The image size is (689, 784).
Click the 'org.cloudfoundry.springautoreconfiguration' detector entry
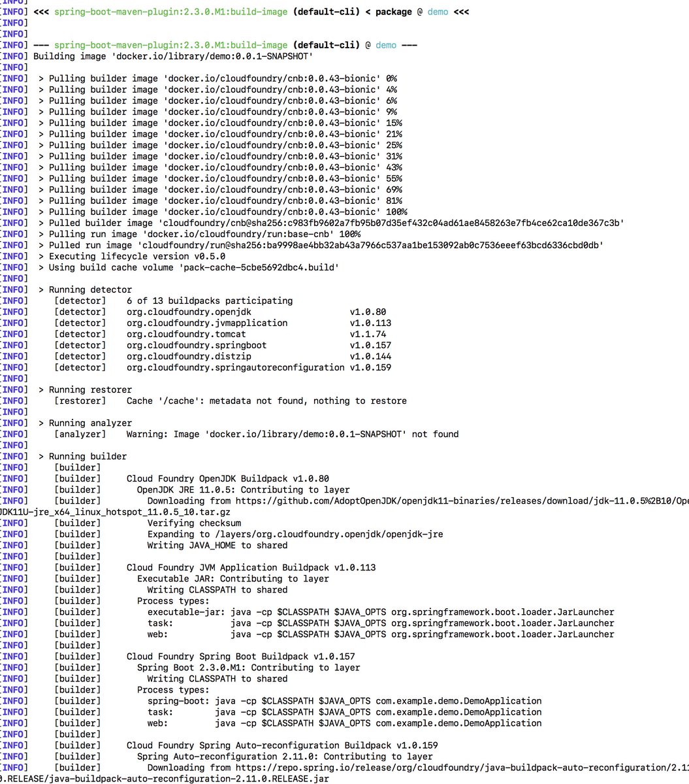tap(236, 367)
